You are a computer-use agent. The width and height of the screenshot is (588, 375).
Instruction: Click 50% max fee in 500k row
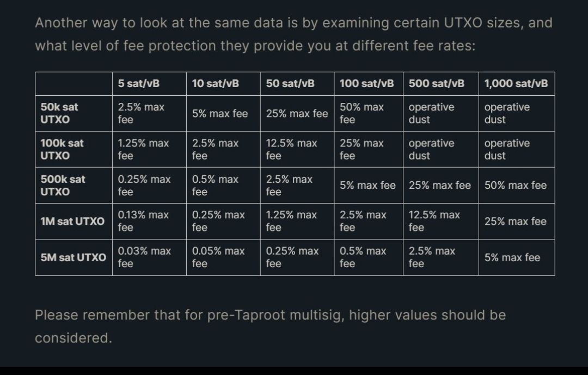pyautogui.click(x=517, y=185)
